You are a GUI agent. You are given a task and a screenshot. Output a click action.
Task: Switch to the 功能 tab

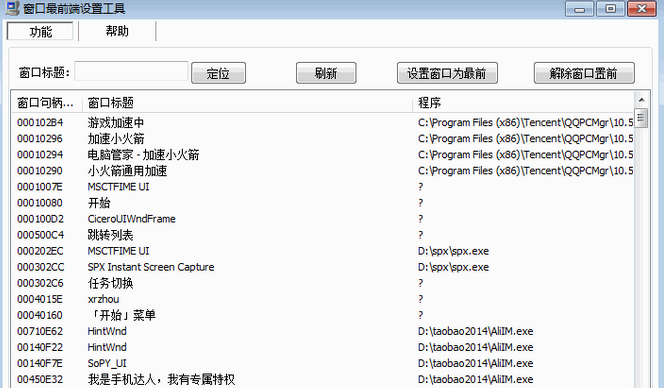click(x=40, y=31)
